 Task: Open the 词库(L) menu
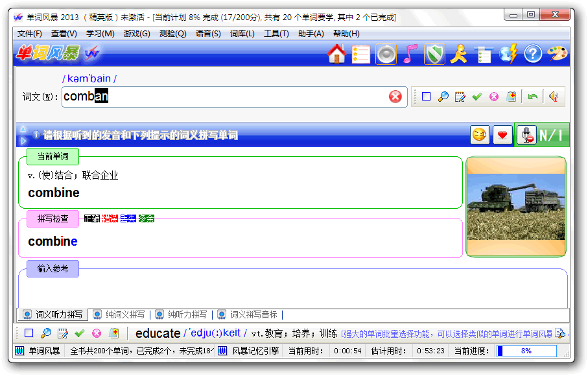pyautogui.click(x=242, y=34)
